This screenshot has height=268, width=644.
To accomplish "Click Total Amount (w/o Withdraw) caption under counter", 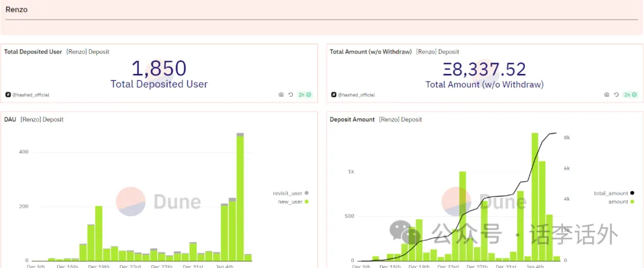I will tap(485, 85).
